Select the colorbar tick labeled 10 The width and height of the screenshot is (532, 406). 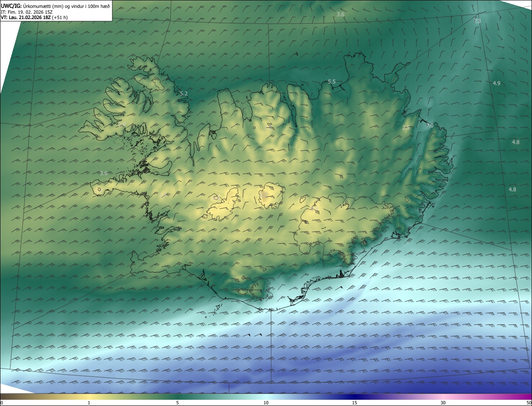click(266, 403)
